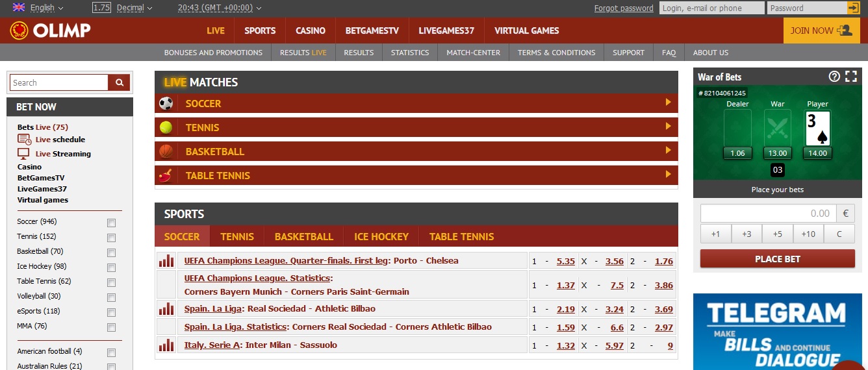Click the Forgot password link
The width and height of the screenshot is (868, 370).
[x=624, y=8]
